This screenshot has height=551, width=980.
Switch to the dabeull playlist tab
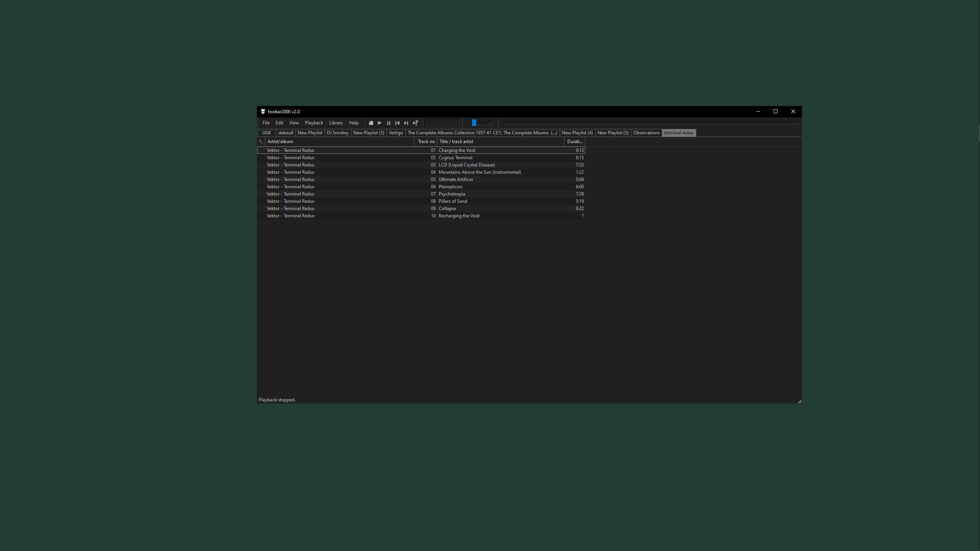coord(286,133)
